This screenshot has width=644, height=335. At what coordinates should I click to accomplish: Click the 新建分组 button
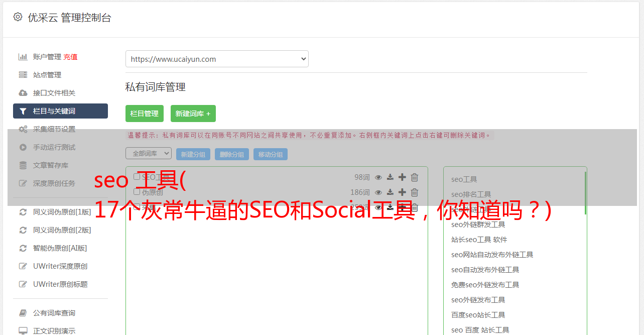[x=193, y=154]
